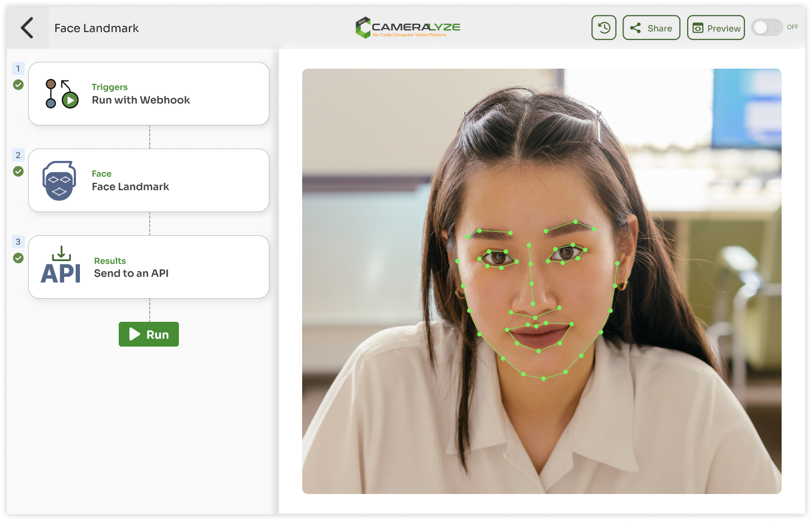This screenshot has width=812, height=521.
Task: Expand step 2 Face Landmark card
Action: click(149, 180)
